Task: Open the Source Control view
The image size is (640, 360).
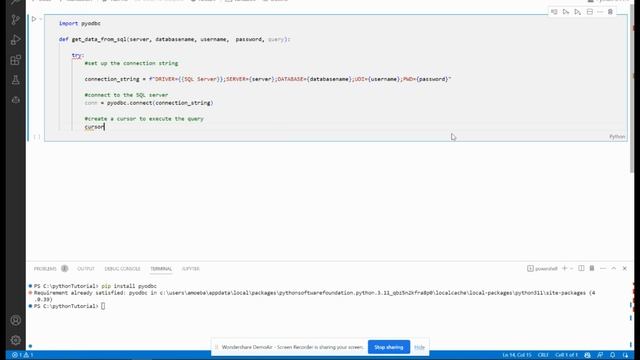Action: click(16, 20)
